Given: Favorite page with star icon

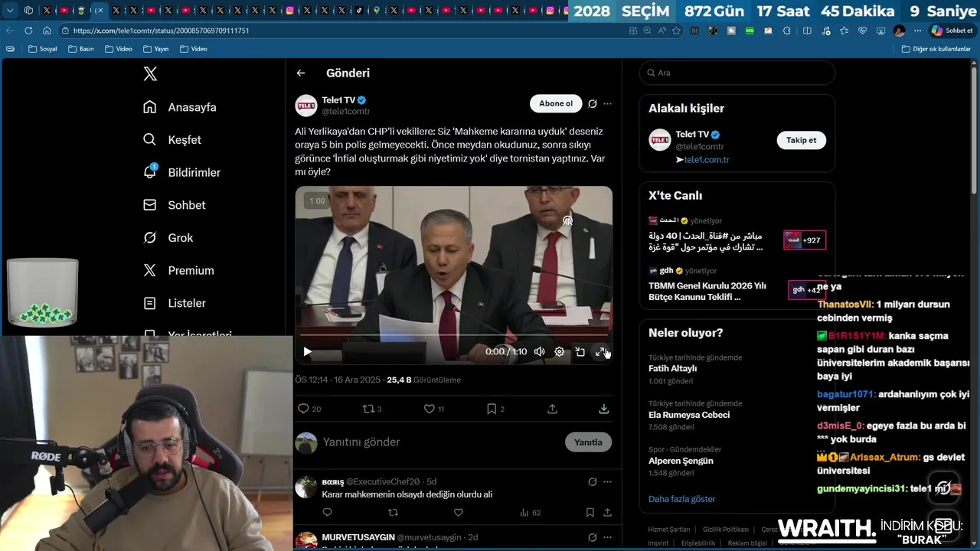Looking at the screenshot, I should pyautogui.click(x=676, y=31).
